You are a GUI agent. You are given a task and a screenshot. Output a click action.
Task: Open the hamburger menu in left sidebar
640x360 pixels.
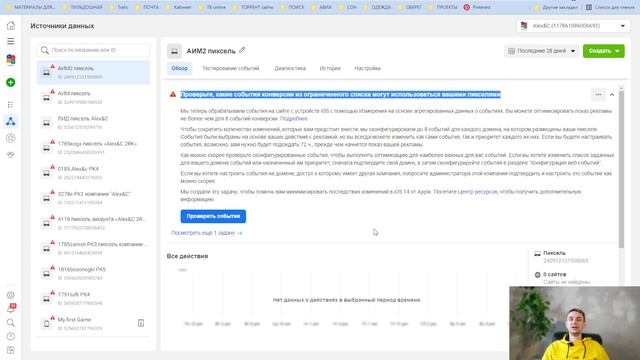11,41
